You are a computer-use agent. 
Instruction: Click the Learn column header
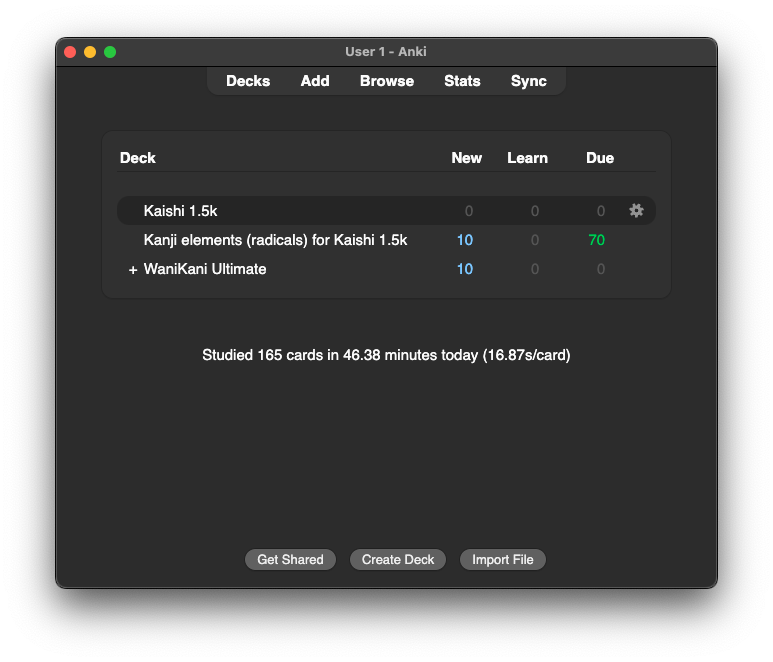coord(527,158)
